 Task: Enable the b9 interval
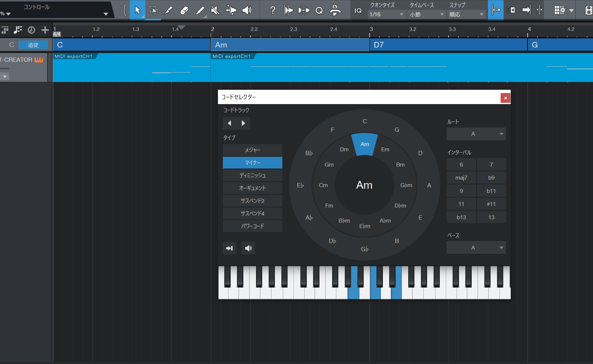[491, 178]
